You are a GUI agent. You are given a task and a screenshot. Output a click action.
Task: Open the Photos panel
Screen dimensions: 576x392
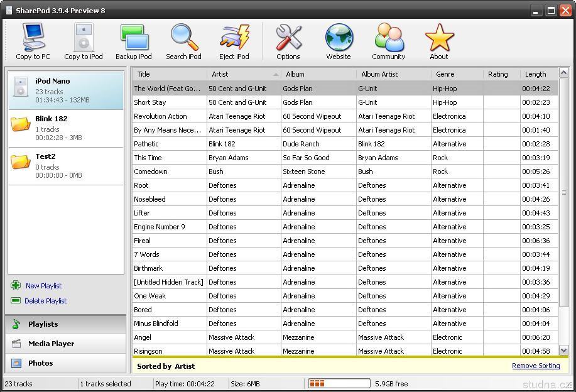pos(40,363)
